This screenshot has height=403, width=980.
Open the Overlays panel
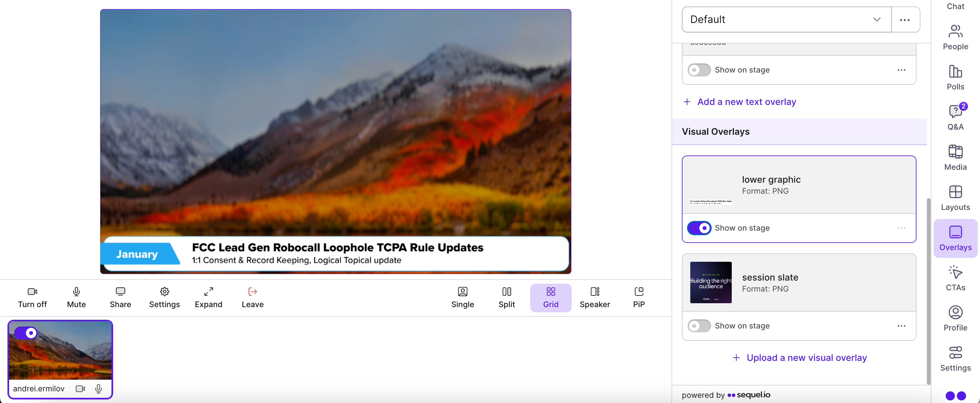[x=955, y=238]
